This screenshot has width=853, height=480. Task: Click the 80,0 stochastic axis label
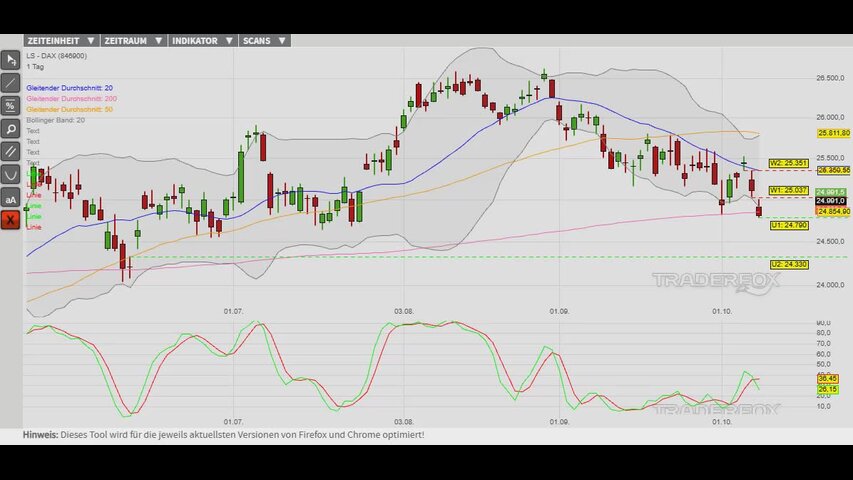point(824,333)
